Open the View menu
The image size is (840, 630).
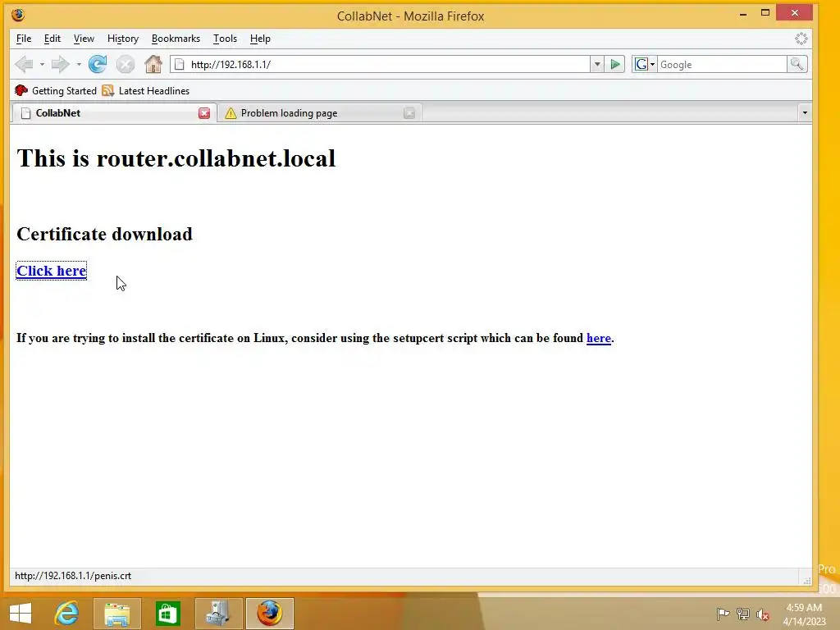click(x=84, y=39)
